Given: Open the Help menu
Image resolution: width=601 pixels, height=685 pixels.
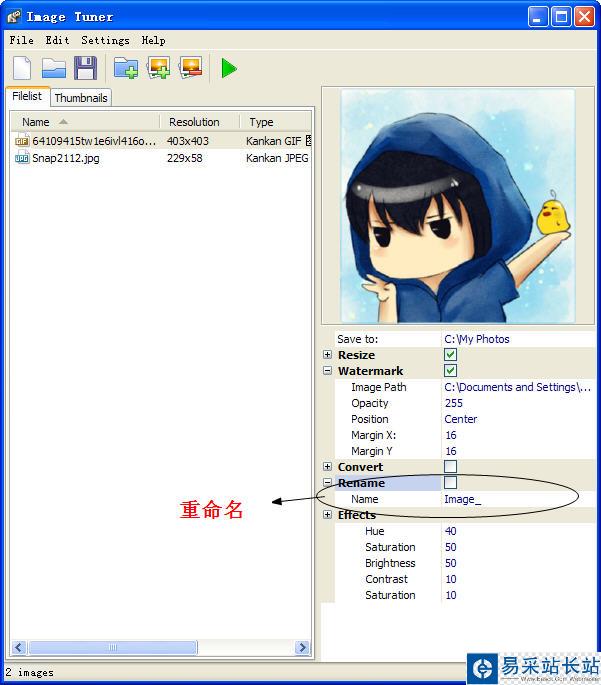Looking at the screenshot, I should pos(153,40).
